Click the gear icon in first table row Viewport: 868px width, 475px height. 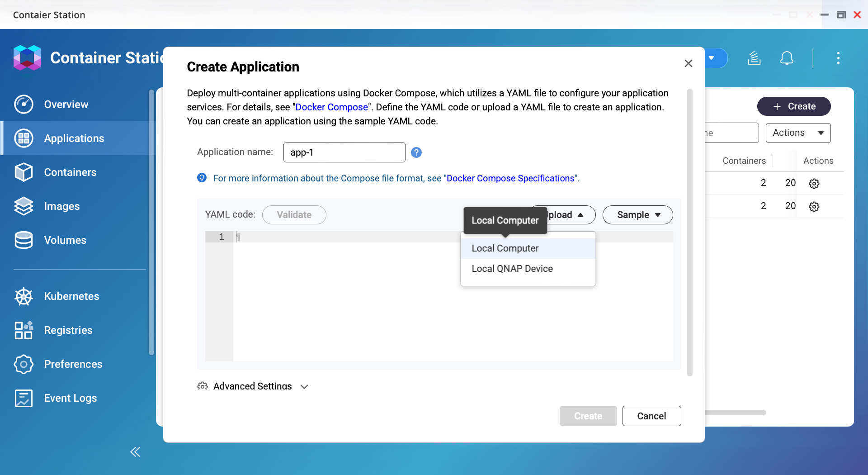[814, 183]
